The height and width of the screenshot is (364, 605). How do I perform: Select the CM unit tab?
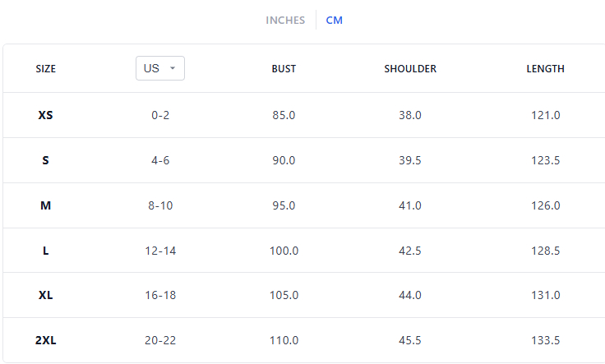pyautogui.click(x=334, y=21)
